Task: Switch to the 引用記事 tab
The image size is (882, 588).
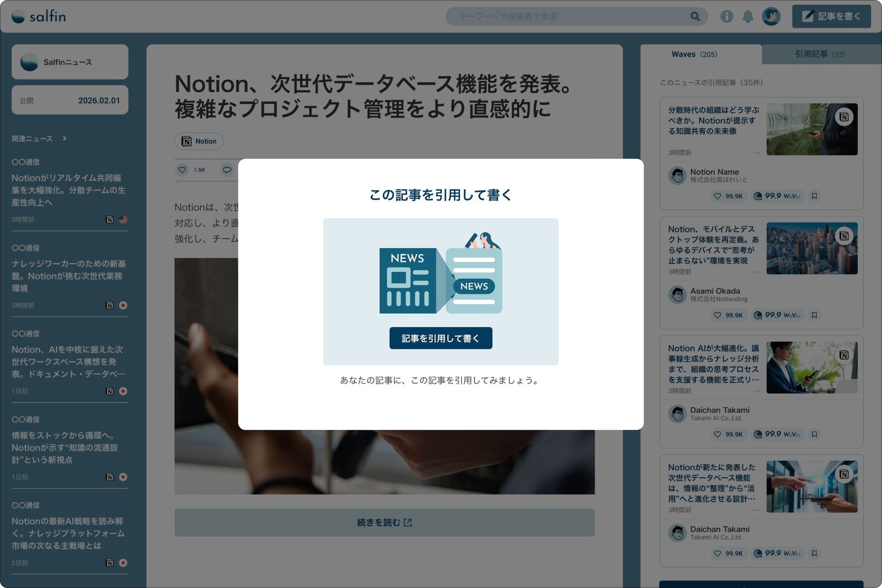Action: point(819,54)
